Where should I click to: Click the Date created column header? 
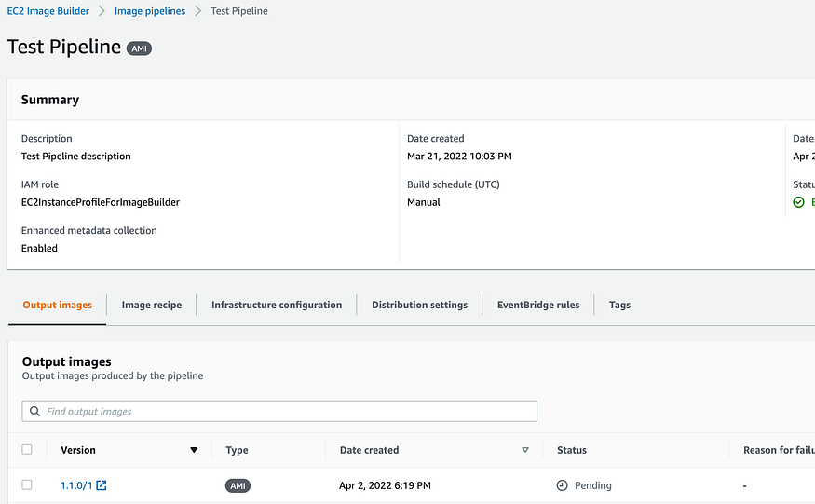(369, 450)
